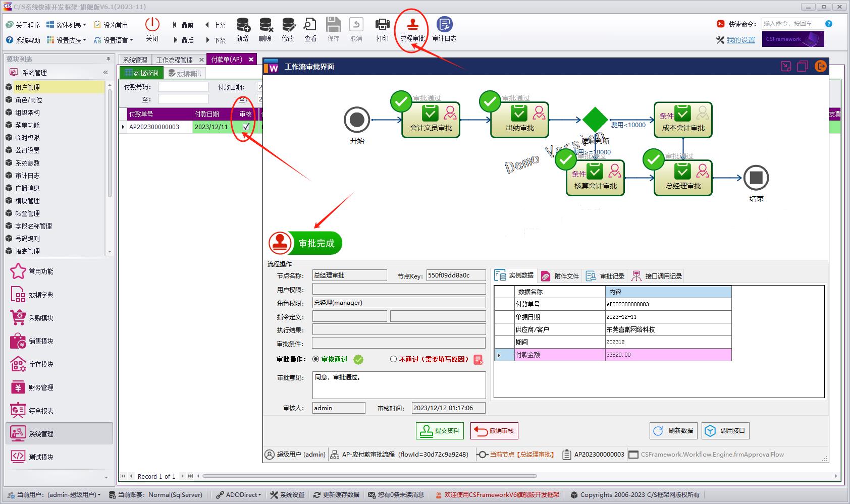Click the horizontal scrollbar below the record grid
Viewport: 850px width, 504px height.
[x=368, y=476]
